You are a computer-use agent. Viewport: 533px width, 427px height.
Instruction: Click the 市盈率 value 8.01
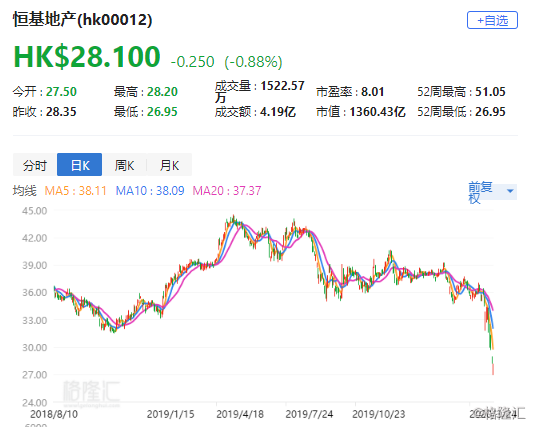pos(373,92)
